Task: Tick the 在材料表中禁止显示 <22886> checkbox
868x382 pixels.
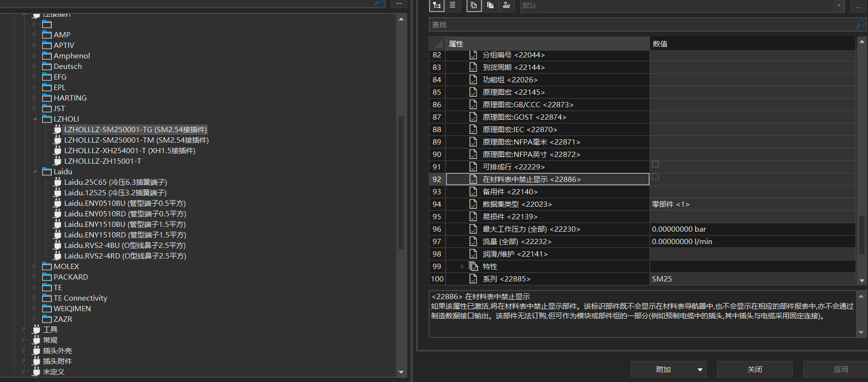Action: point(655,177)
